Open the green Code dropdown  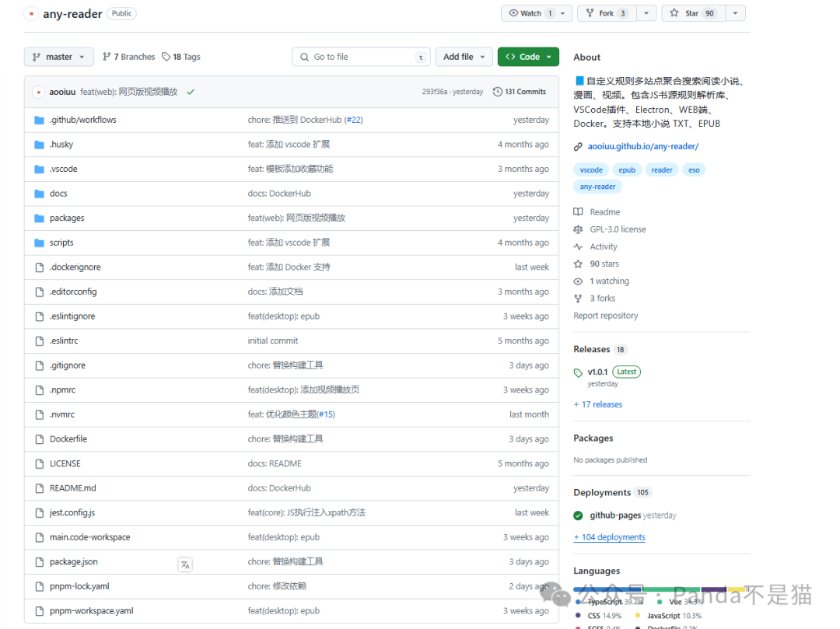(528, 57)
